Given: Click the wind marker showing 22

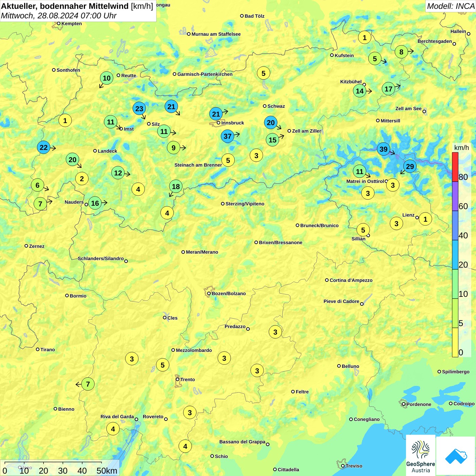Looking at the screenshot, I should 44,147.
